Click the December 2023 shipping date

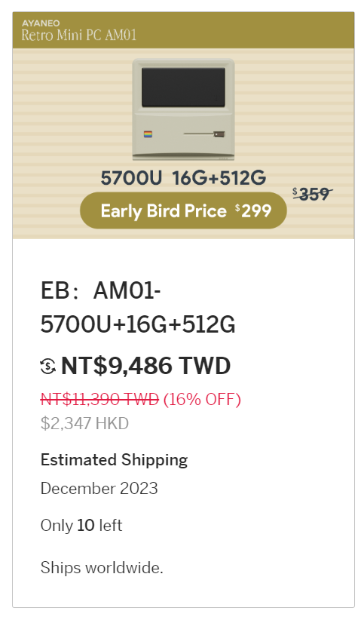pyautogui.click(x=99, y=488)
